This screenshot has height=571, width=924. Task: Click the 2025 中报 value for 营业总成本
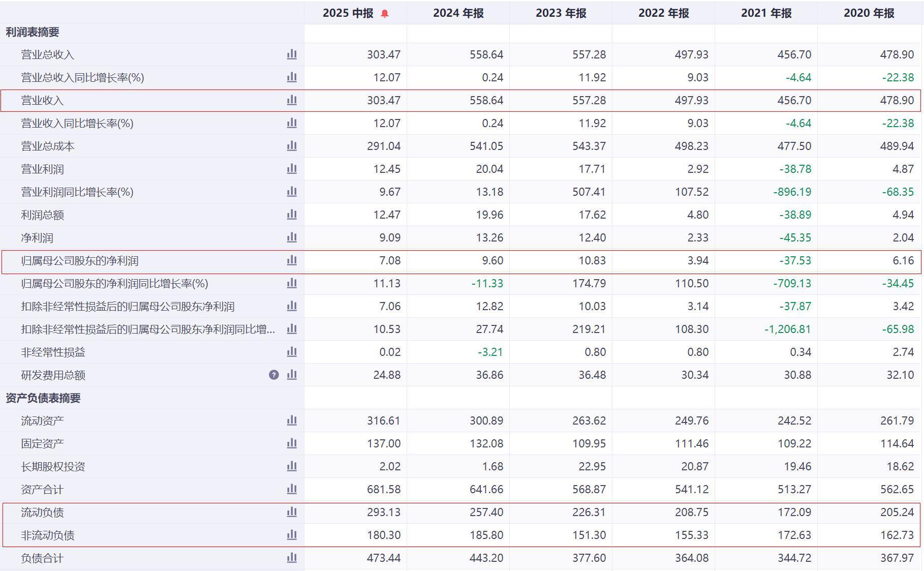coord(383,146)
